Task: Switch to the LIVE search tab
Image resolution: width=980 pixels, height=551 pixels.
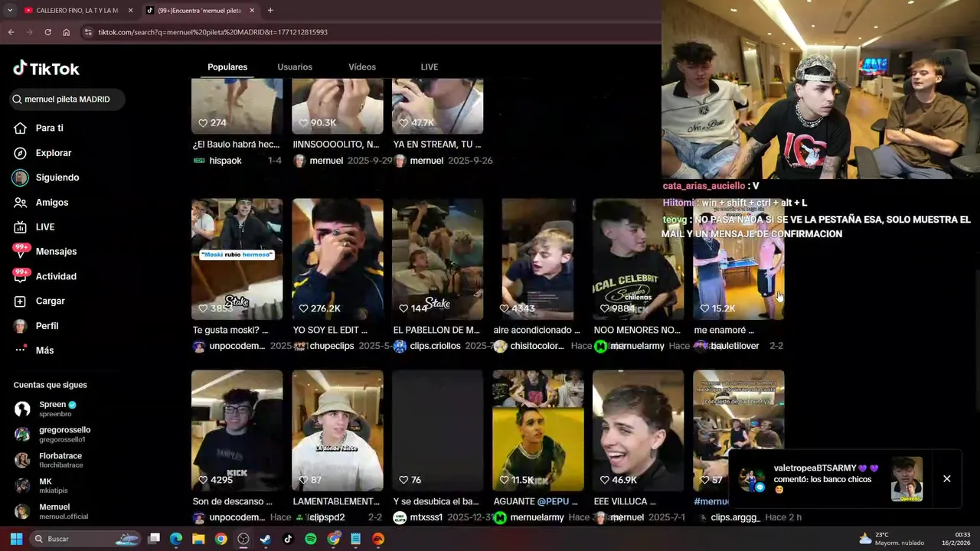Action: point(430,67)
